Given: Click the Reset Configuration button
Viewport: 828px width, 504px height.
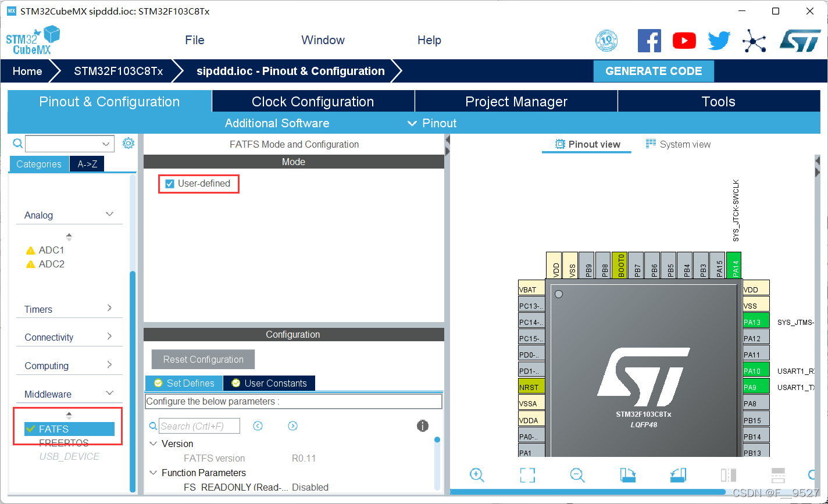Looking at the screenshot, I should (203, 359).
